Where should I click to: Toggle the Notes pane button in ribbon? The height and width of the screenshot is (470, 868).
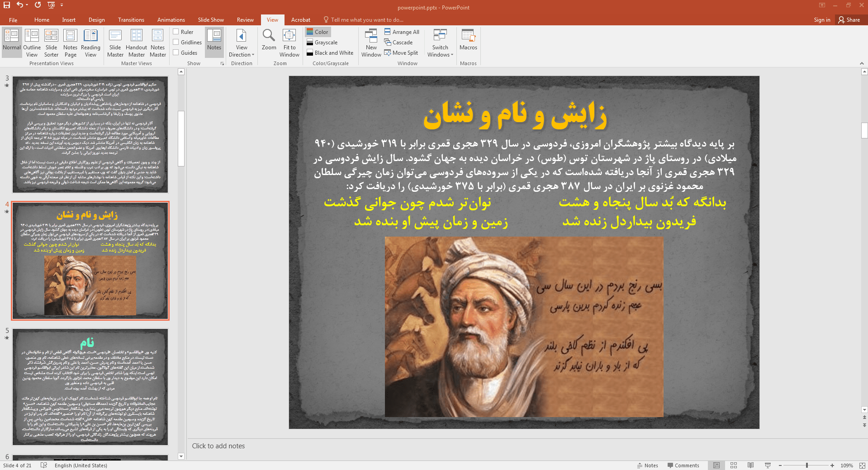[x=214, y=42]
